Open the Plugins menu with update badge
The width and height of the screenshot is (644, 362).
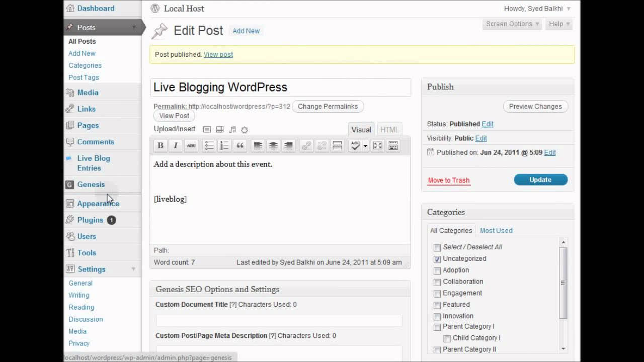pos(90,220)
